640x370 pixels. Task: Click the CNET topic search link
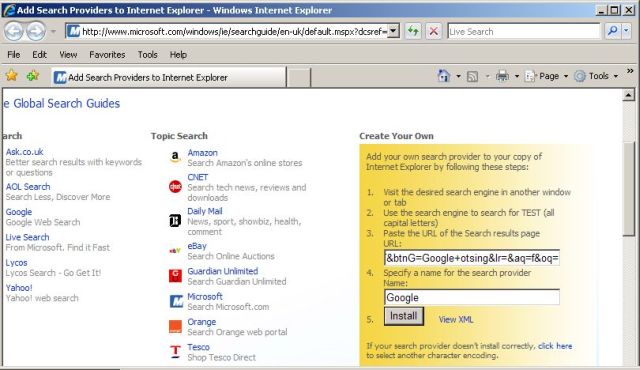(x=198, y=177)
